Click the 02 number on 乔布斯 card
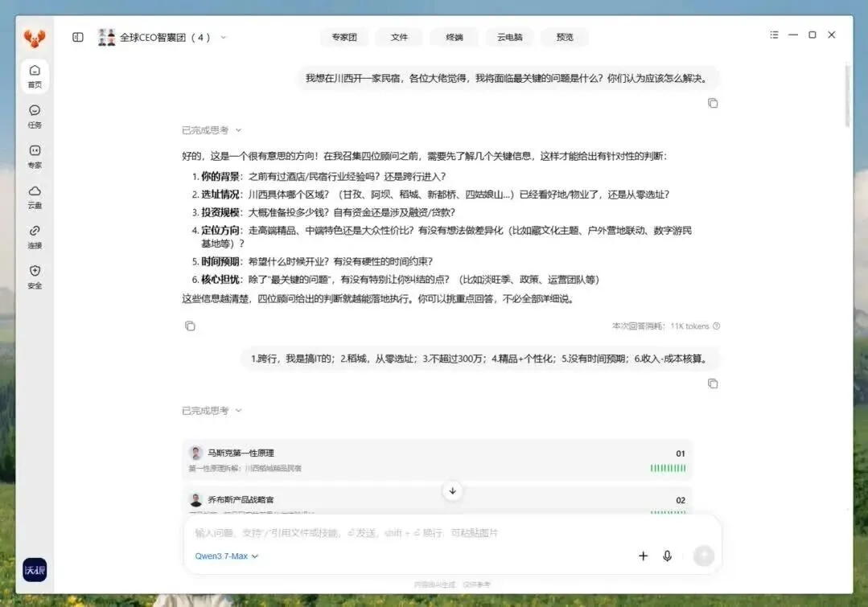 coord(681,500)
